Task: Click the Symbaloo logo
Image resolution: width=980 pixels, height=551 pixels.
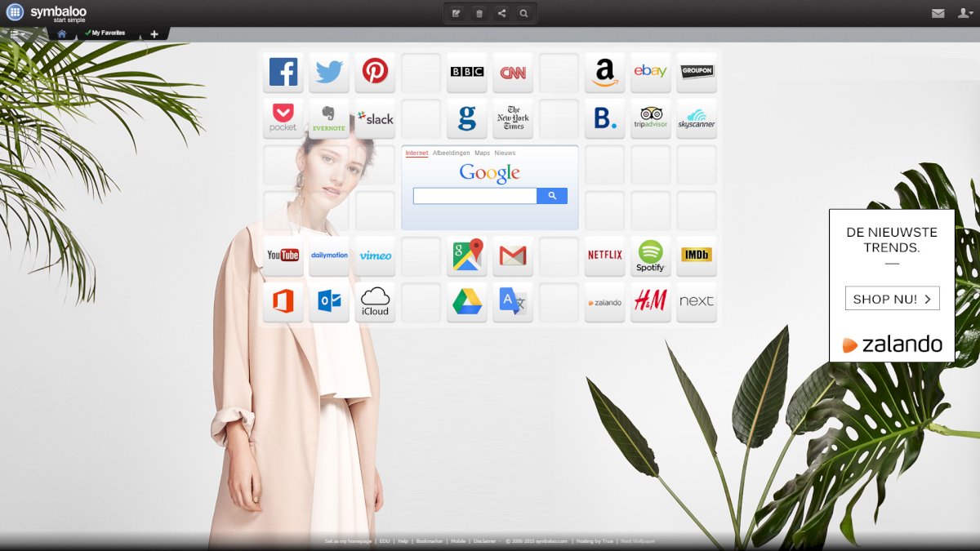Action: click(x=47, y=13)
